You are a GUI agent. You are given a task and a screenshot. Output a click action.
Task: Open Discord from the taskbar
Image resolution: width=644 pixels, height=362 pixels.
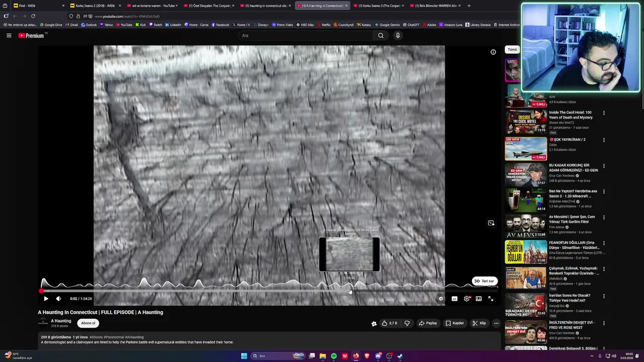[x=378, y=356]
